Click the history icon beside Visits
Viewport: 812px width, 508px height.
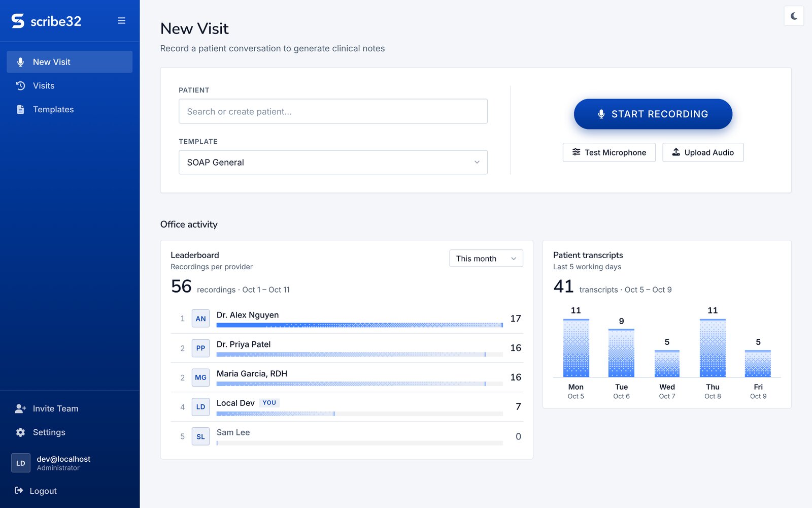coord(20,86)
